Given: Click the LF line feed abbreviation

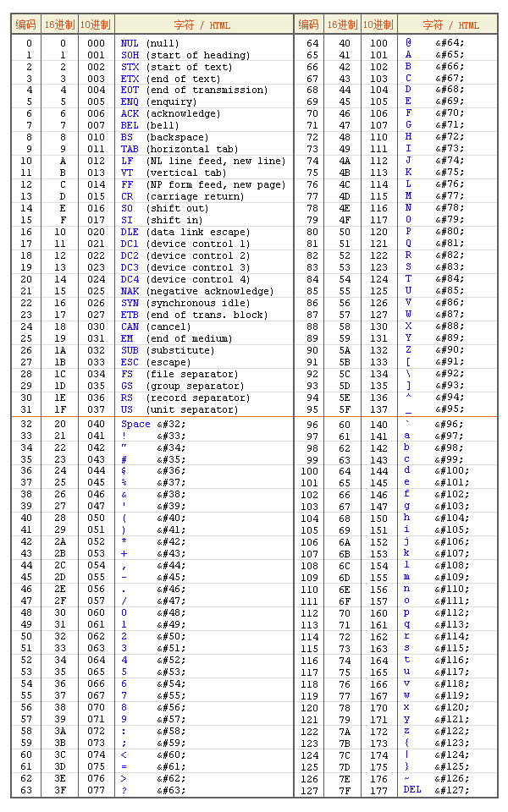Looking at the screenshot, I should pos(127,161).
